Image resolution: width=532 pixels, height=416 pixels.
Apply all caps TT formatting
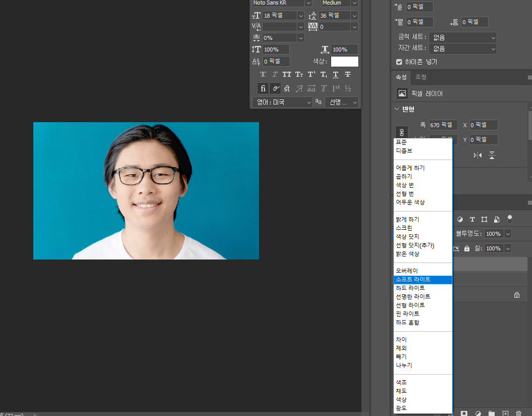[x=287, y=74]
